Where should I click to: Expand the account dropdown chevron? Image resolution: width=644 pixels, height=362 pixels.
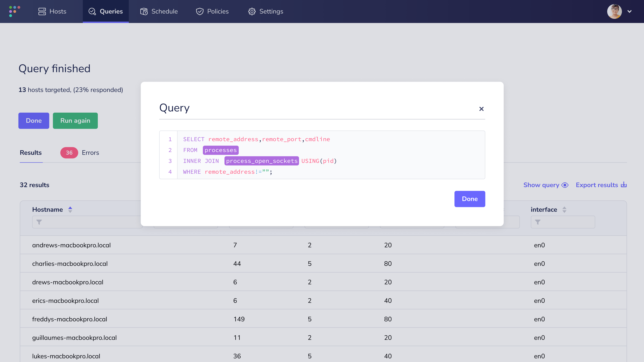tap(630, 11)
